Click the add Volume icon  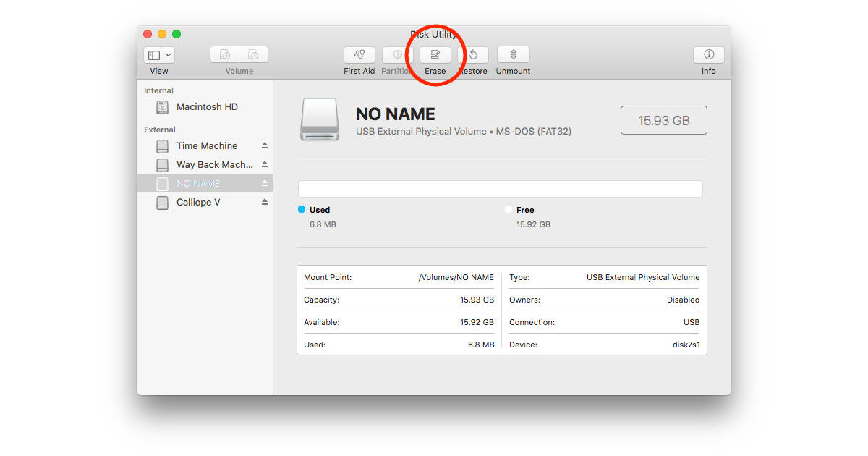[x=224, y=54]
